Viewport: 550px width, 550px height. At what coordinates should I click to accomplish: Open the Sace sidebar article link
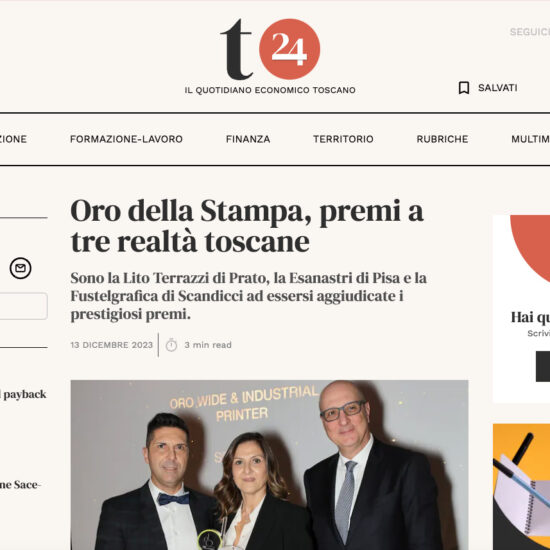click(20, 485)
